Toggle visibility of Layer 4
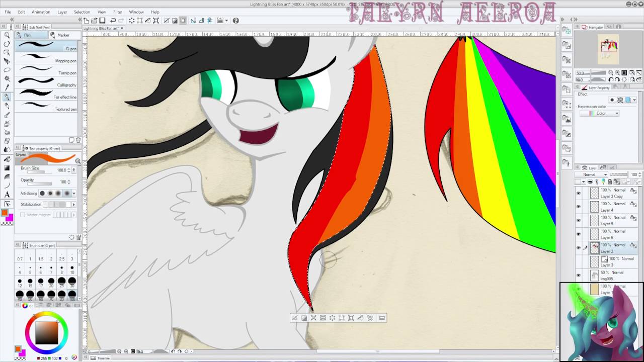This screenshot has width=644, height=362. pos(578,207)
